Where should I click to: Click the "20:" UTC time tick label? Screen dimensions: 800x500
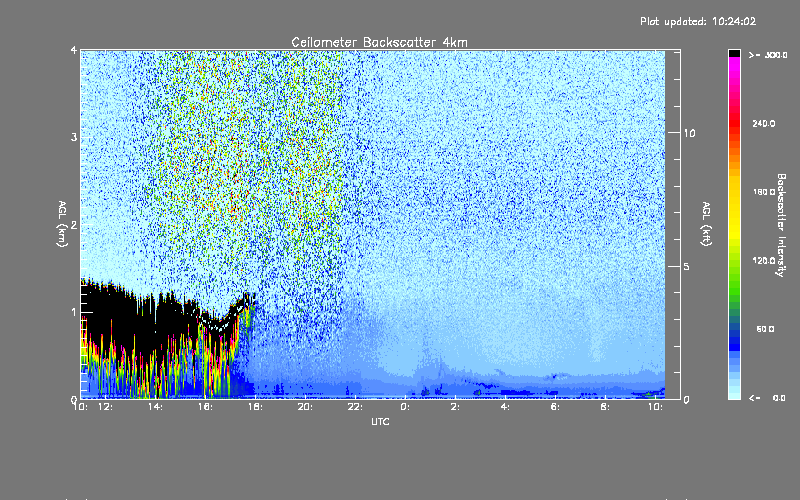click(x=305, y=407)
